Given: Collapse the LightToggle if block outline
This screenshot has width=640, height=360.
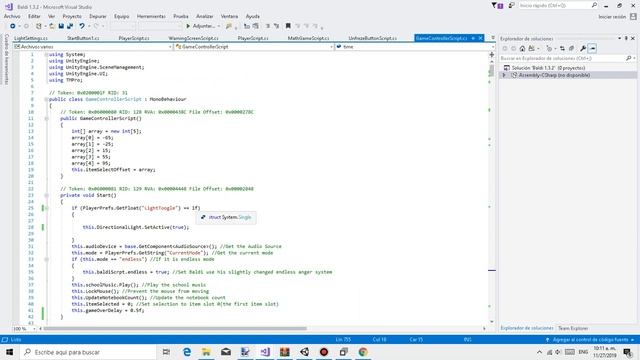Looking at the screenshot, I should coord(46,208).
